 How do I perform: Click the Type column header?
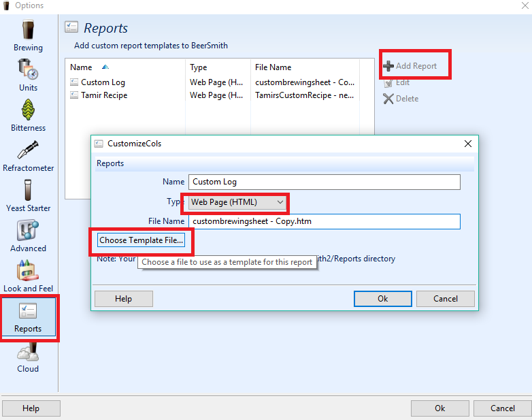pyautogui.click(x=199, y=67)
